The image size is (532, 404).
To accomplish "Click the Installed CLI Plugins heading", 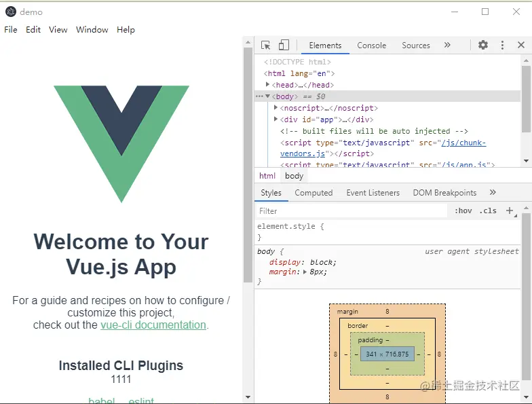I will point(121,365).
